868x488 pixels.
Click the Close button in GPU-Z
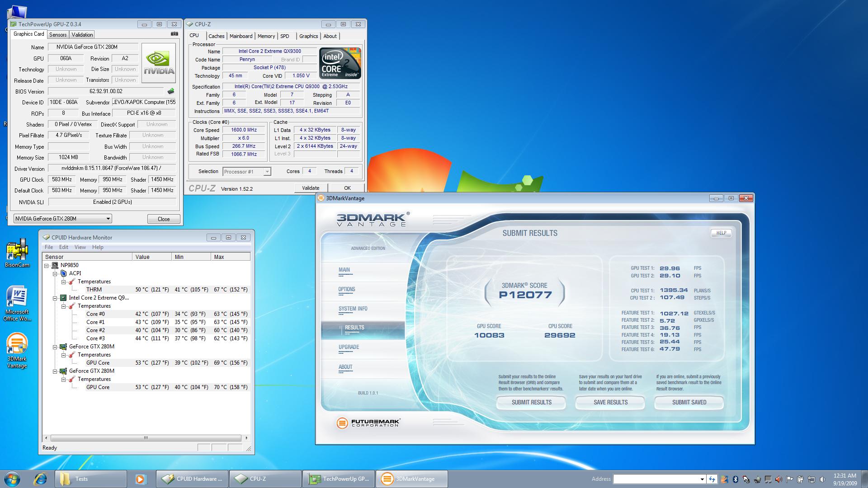click(164, 219)
